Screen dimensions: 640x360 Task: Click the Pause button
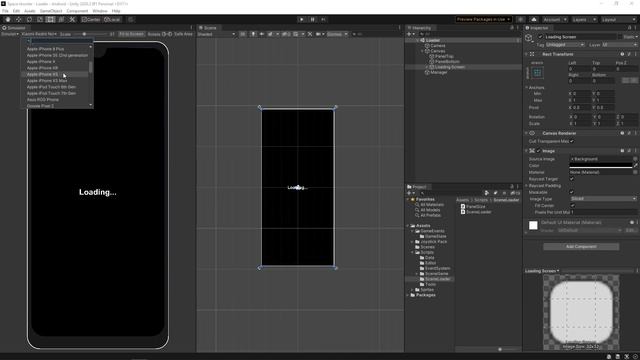(x=313, y=20)
